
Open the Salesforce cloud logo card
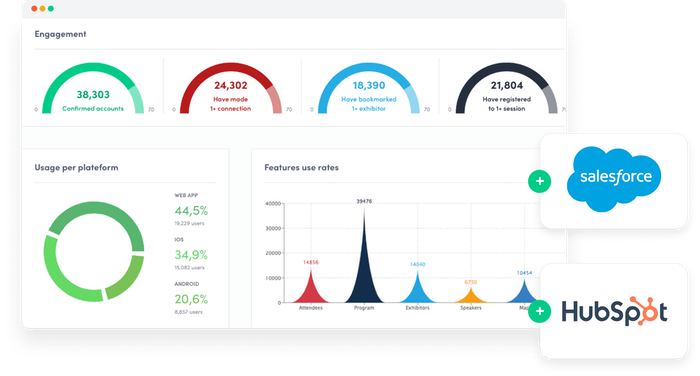pos(614,181)
